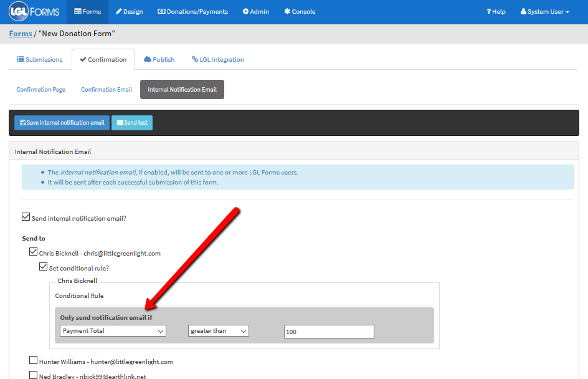Open the Console section icon
Image resolution: width=588 pixels, height=379 pixels.
click(x=286, y=11)
